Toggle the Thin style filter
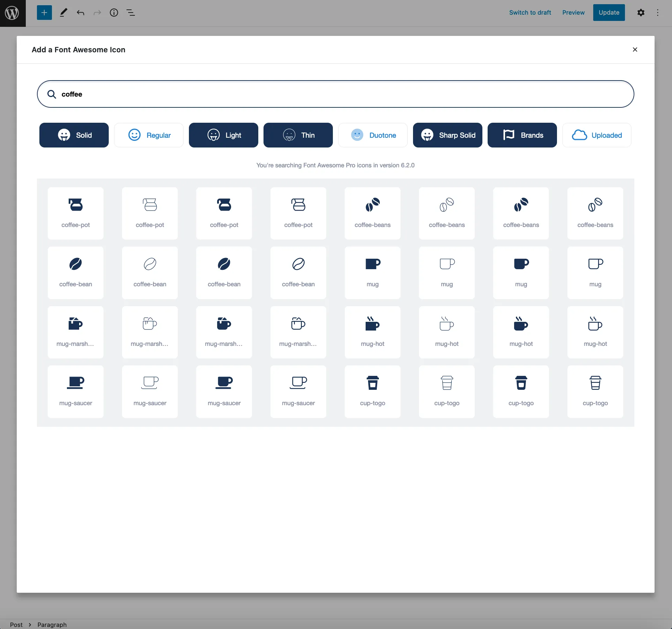The image size is (672, 629). tap(298, 135)
